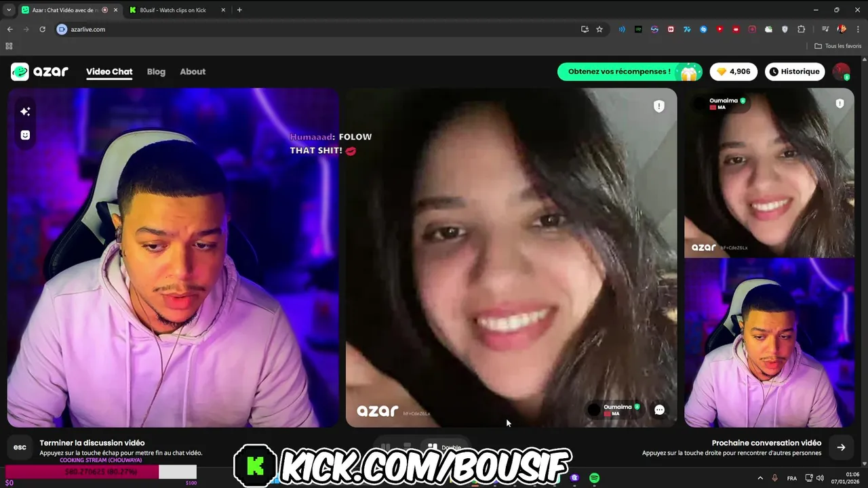868x488 pixels.
Task: Click Terminer la discussion vidéo text
Action: pos(92,443)
